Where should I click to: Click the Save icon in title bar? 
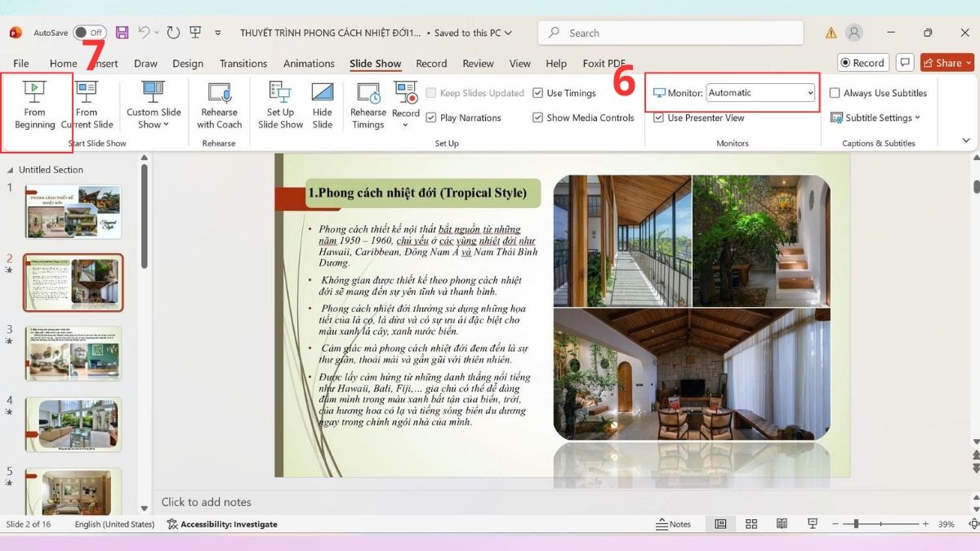(122, 33)
